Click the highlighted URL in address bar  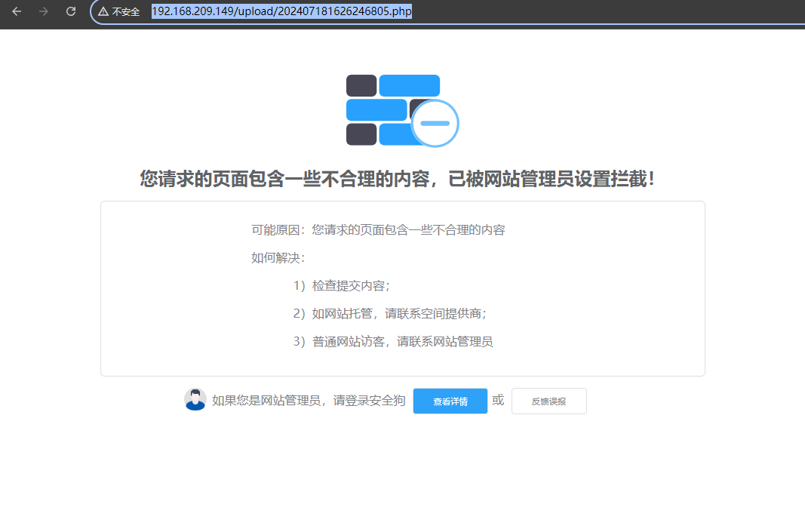[x=281, y=11]
